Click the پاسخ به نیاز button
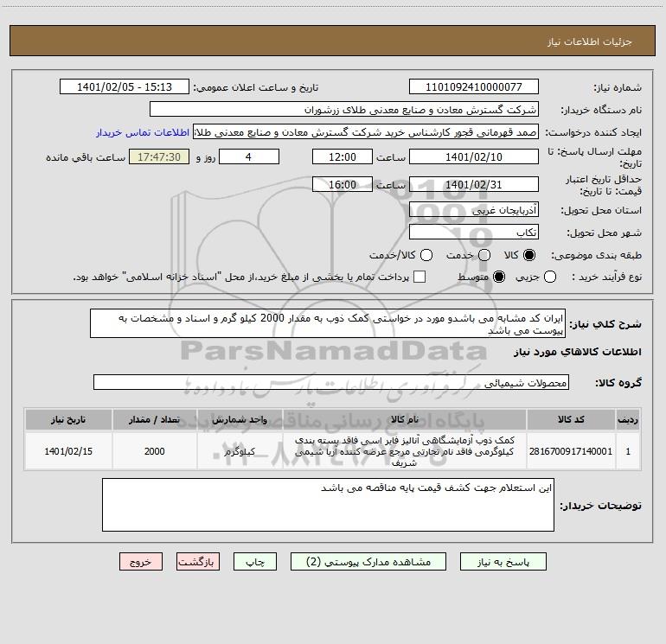The width and height of the screenshot is (666, 644). pos(503,562)
